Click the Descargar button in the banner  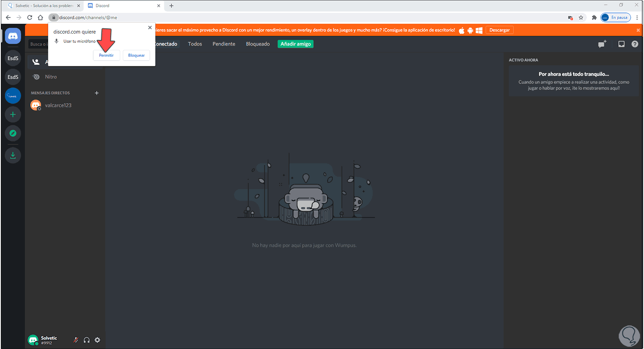tap(499, 30)
